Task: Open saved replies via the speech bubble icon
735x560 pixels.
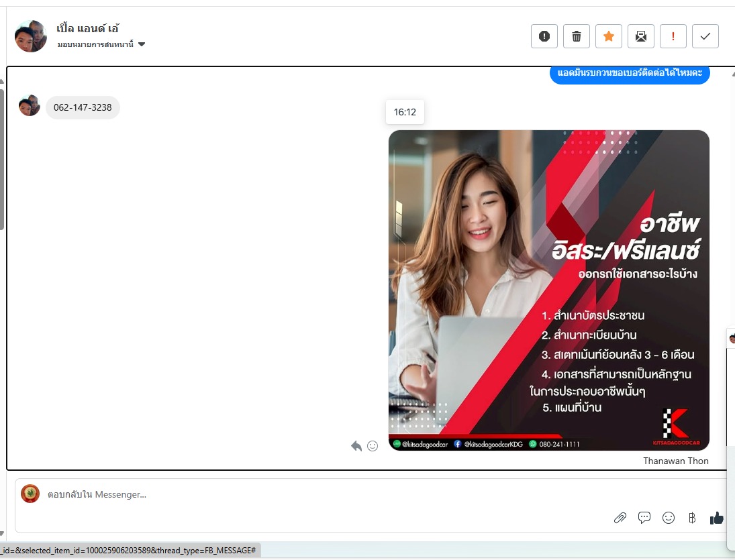Action: point(644,517)
